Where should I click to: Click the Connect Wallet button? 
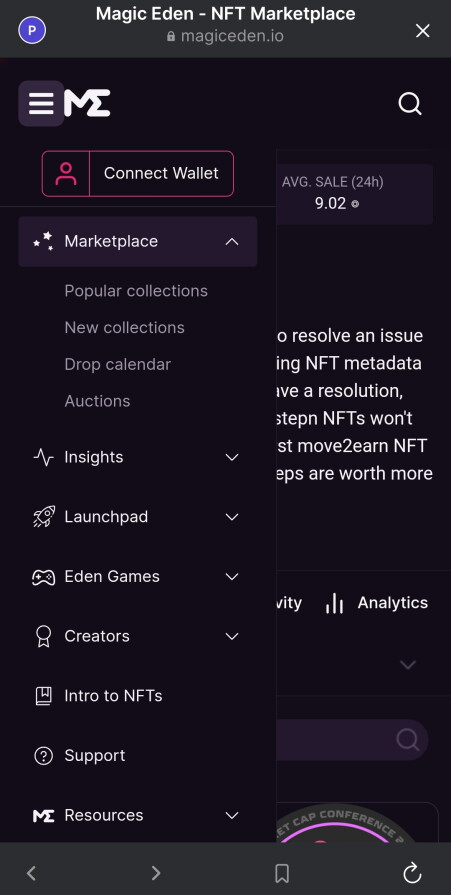point(138,174)
